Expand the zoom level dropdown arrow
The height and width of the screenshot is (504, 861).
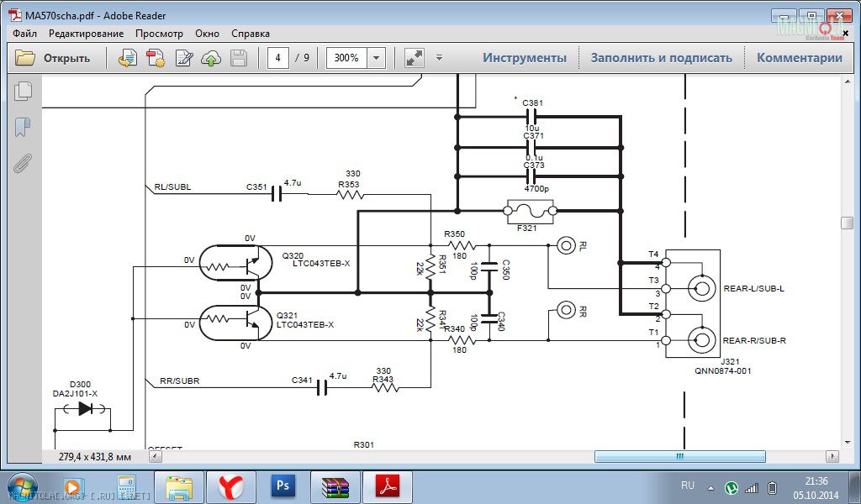[x=377, y=58]
